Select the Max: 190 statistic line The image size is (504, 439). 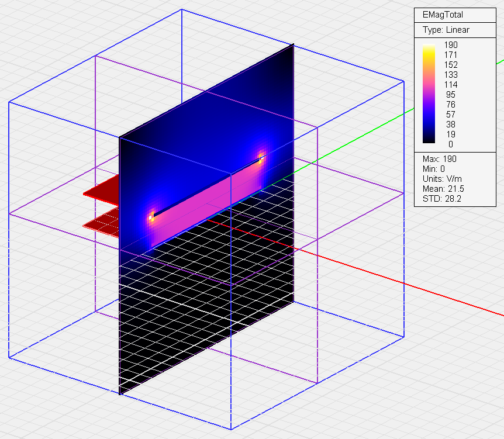(x=439, y=159)
